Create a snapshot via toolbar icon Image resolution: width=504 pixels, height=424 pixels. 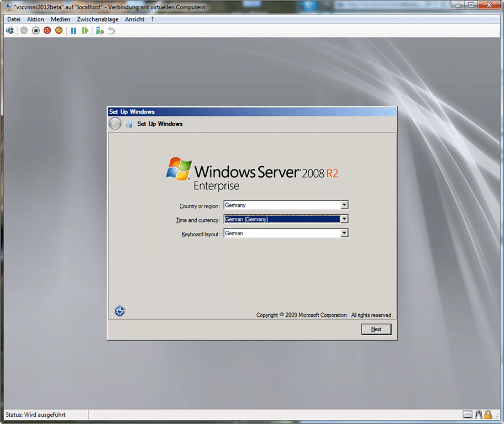[x=99, y=30]
